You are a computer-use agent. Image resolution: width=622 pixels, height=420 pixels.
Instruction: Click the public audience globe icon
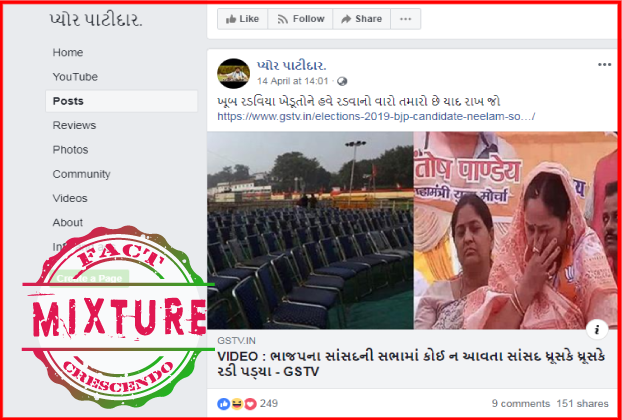[342, 82]
